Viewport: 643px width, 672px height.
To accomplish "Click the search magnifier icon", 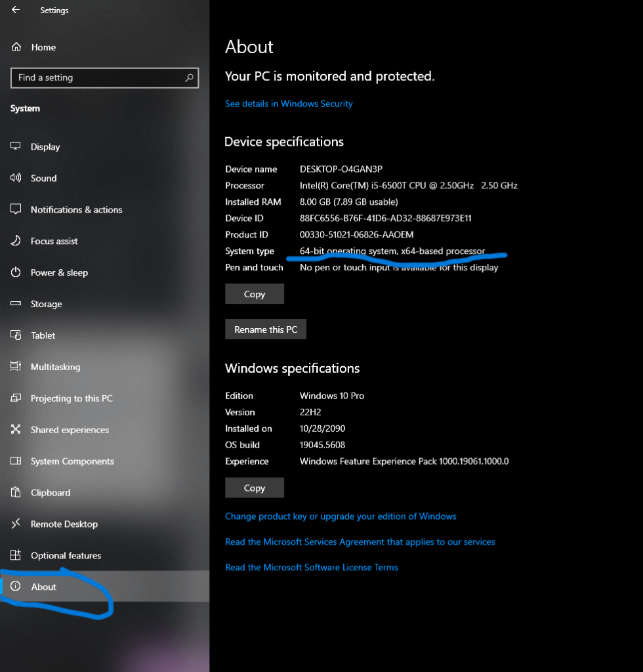I will point(189,77).
